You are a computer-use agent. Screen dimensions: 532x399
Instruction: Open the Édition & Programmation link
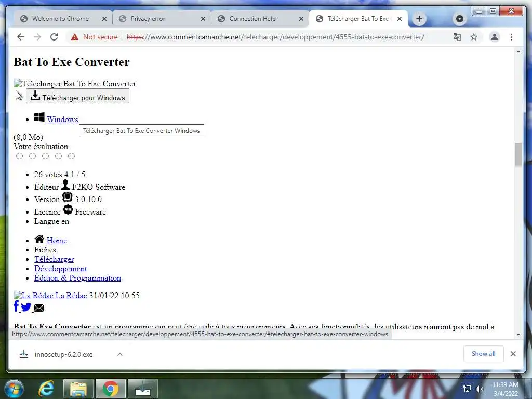pos(78,278)
